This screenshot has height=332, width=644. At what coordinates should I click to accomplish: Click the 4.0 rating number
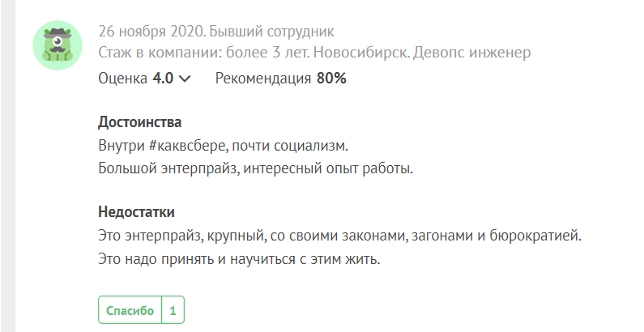[163, 79]
